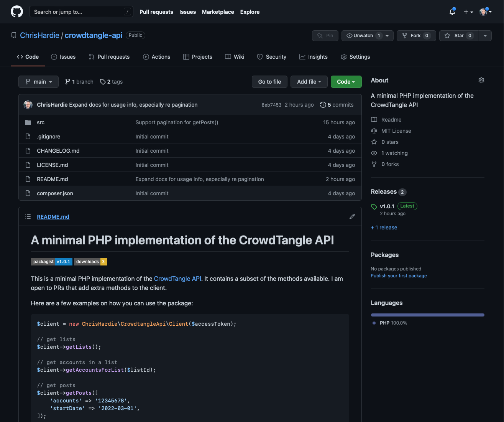The height and width of the screenshot is (422, 504).
Task: Open the Add file dropdown
Action: (x=309, y=82)
